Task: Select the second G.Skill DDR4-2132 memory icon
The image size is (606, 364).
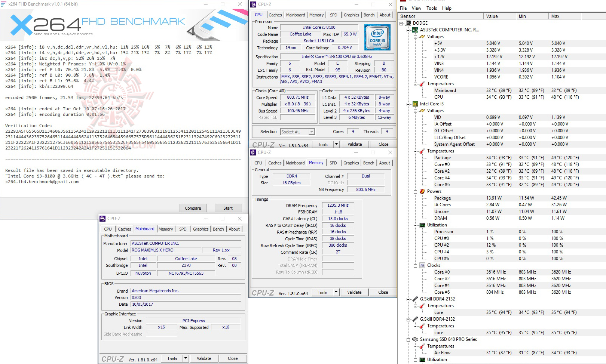Action: pyautogui.click(x=415, y=319)
